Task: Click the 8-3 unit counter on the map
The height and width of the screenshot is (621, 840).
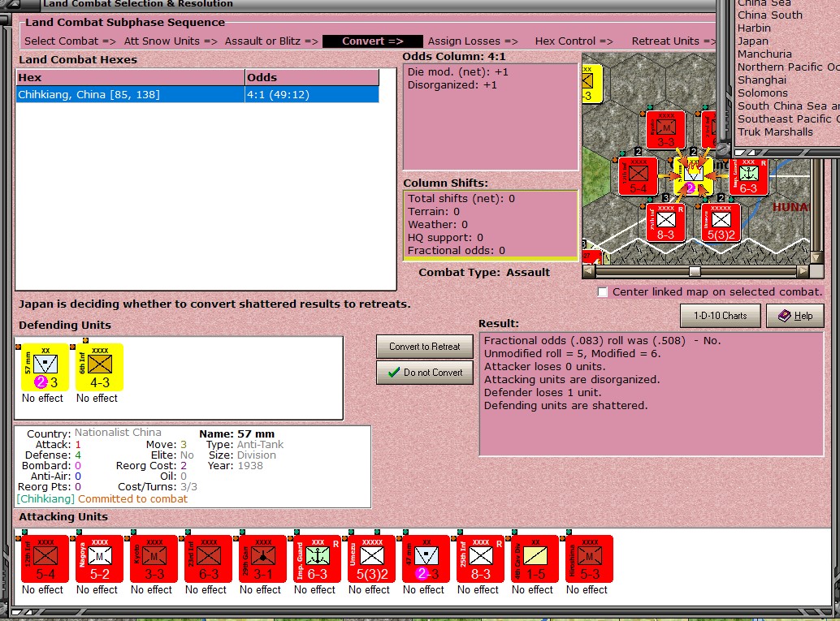Action: (x=666, y=222)
